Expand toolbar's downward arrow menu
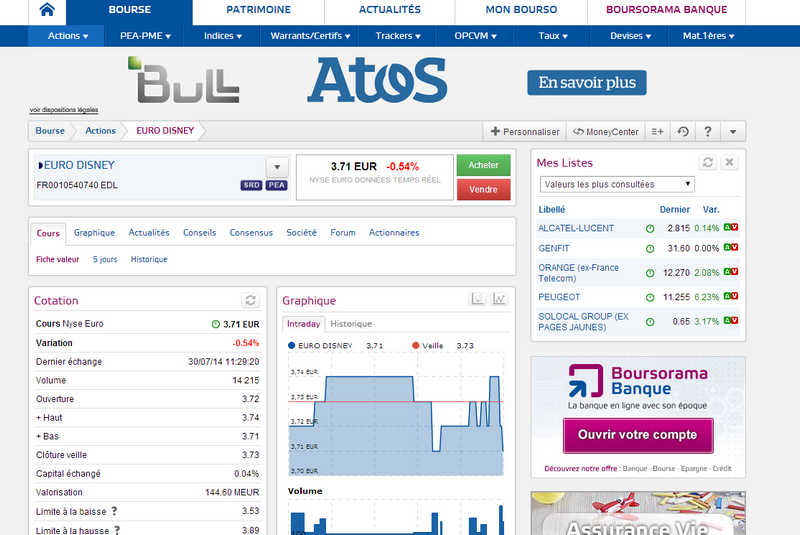This screenshot has height=535, width=800. [x=733, y=132]
